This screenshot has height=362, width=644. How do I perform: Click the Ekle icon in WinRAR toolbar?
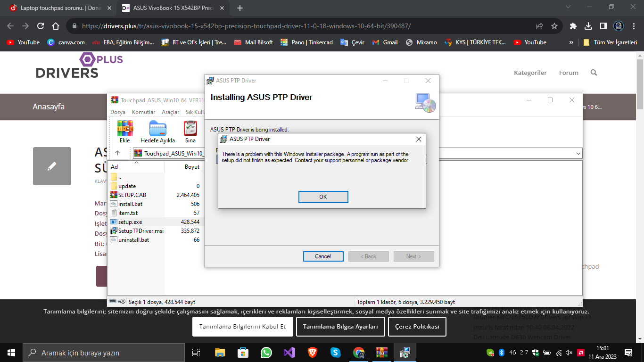[x=124, y=132]
